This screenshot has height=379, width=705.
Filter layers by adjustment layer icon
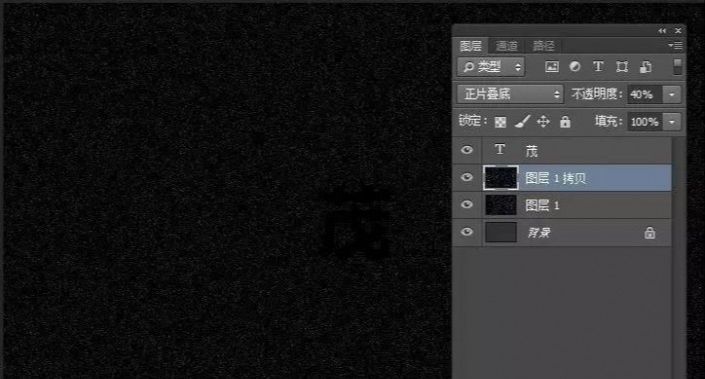pos(575,67)
